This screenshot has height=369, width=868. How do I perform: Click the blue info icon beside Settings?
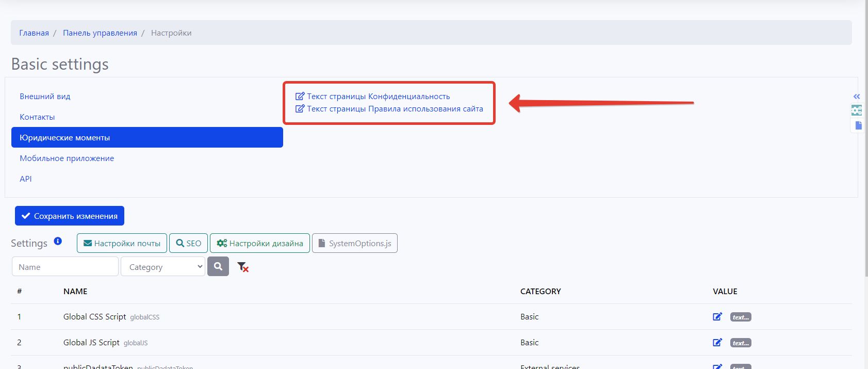(x=58, y=241)
